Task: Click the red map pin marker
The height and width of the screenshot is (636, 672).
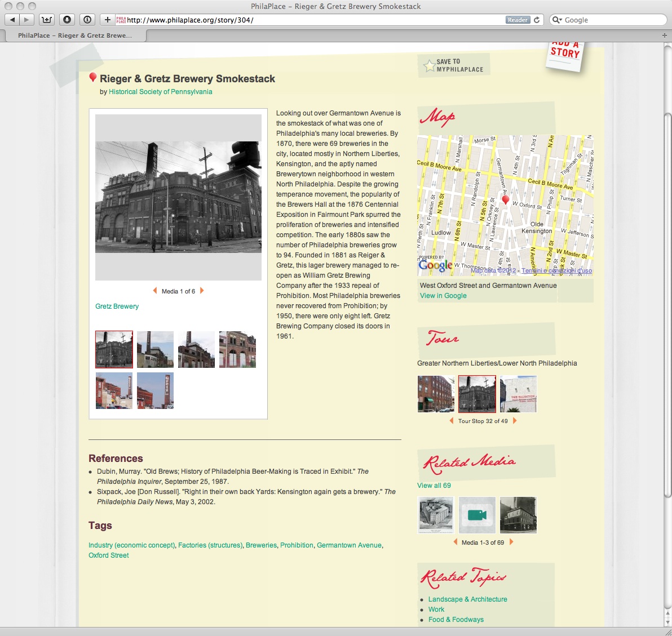Action: [506, 200]
